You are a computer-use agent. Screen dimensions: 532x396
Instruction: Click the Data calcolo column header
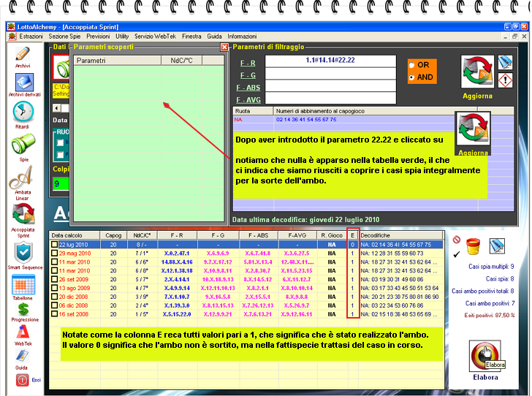75,235
